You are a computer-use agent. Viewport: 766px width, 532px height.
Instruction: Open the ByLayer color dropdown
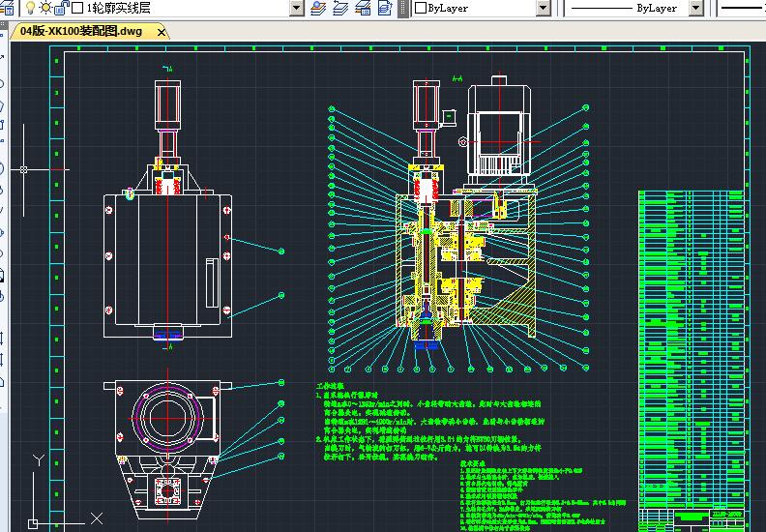tap(543, 8)
